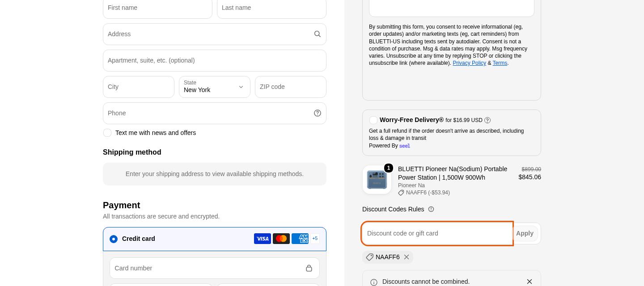Viewport: 644px width, 286px height.
Task: Dismiss the discounts cannot be combined notice
Action: tap(530, 282)
